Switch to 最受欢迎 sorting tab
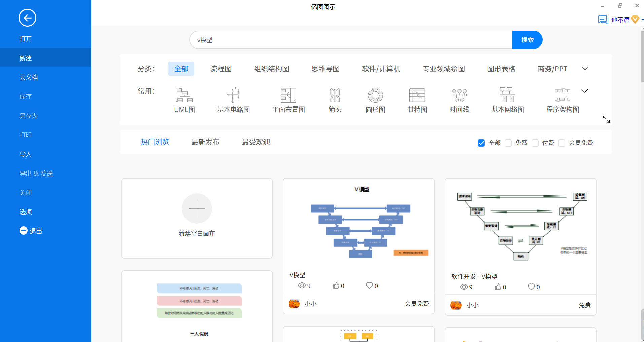The width and height of the screenshot is (644, 342). tap(256, 142)
